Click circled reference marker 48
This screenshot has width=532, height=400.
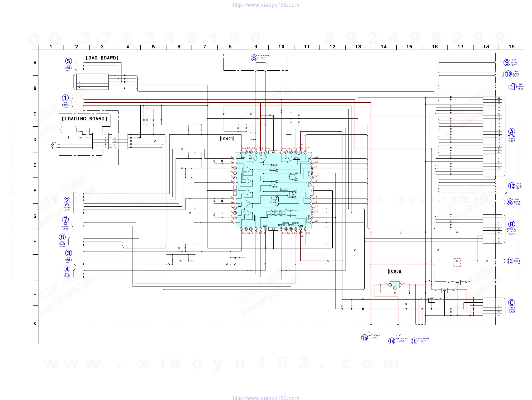pos(510,202)
